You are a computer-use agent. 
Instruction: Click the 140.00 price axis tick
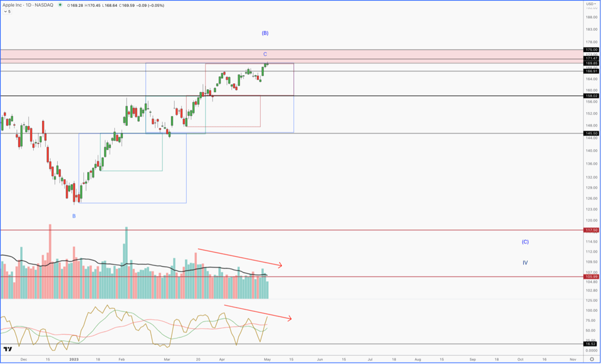[x=591, y=150]
